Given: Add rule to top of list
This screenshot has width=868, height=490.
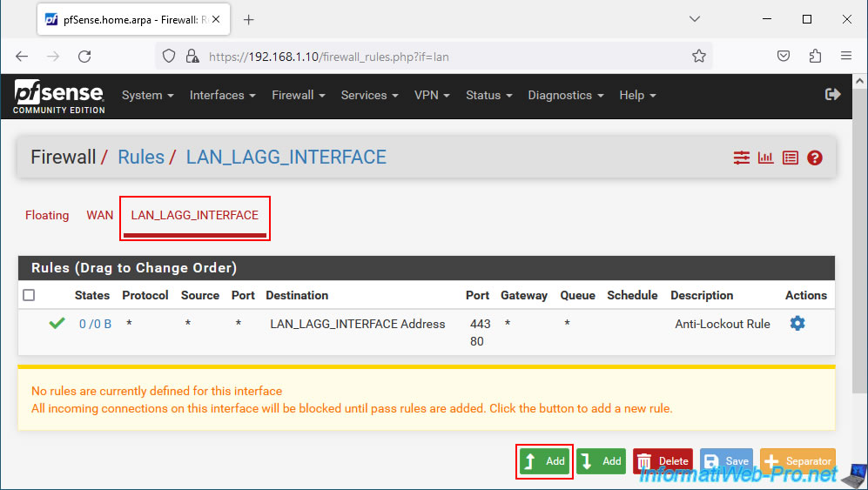Looking at the screenshot, I should point(545,461).
